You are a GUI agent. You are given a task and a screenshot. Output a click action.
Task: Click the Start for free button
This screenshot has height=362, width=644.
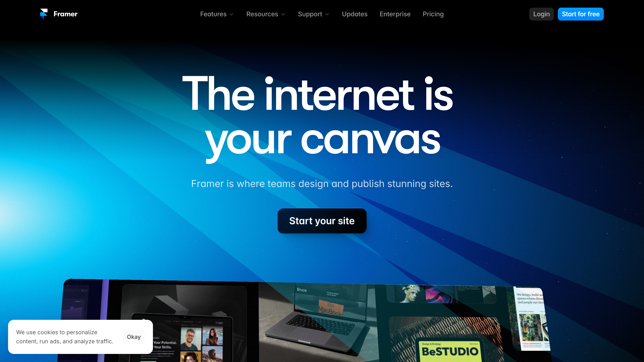[x=580, y=14]
